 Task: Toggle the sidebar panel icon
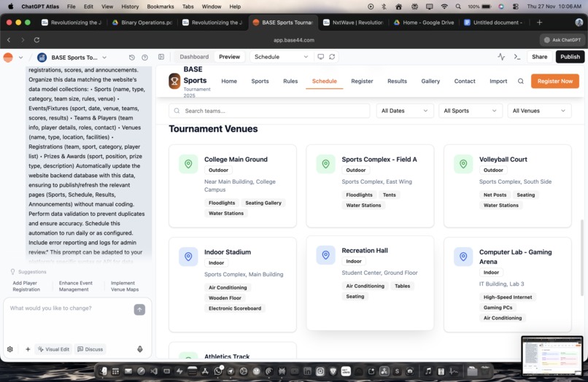click(161, 57)
